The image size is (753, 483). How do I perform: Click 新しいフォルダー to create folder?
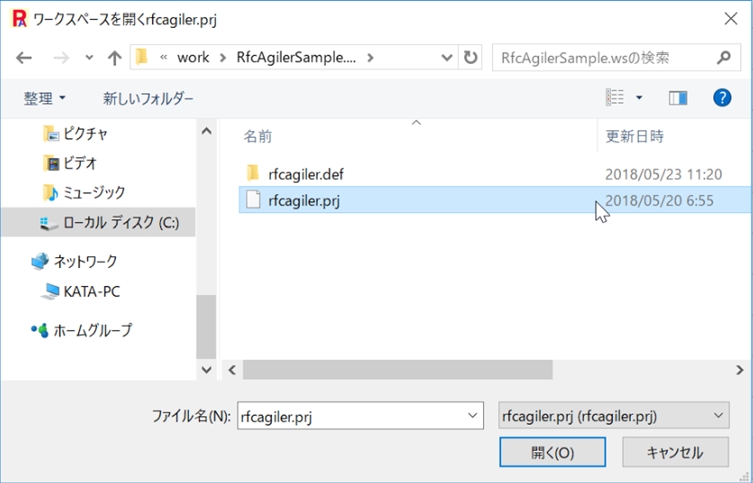pyautogui.click(x=148, y=98)
